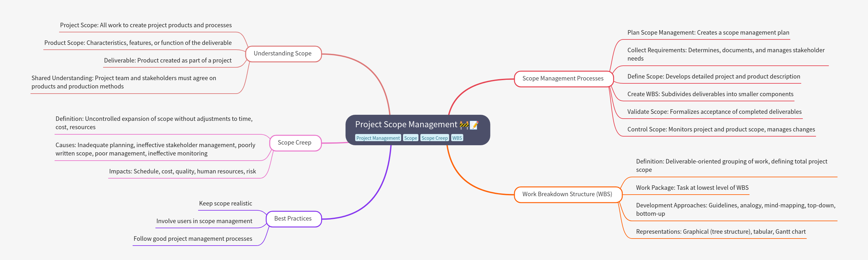Select the Best Practices branch node
This screenshot has width=868, height=260.
pos(293,219)
